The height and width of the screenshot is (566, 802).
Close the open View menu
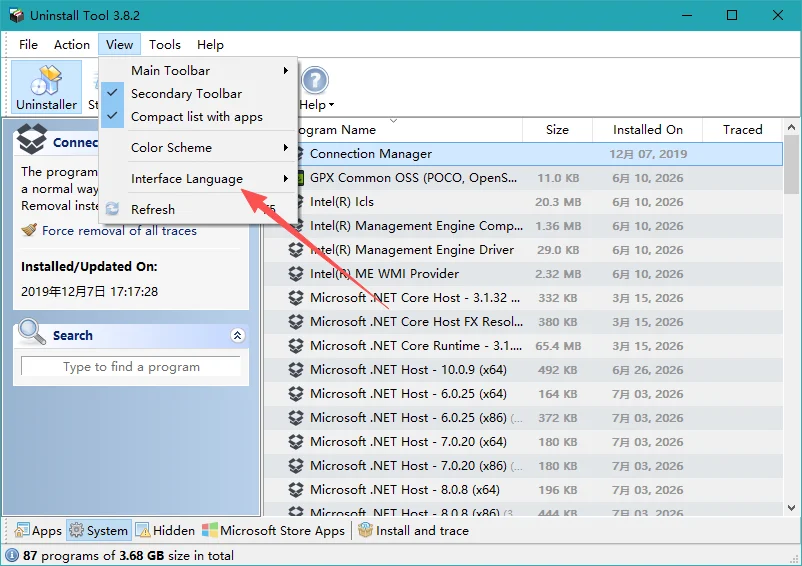(x=119, y=44)
